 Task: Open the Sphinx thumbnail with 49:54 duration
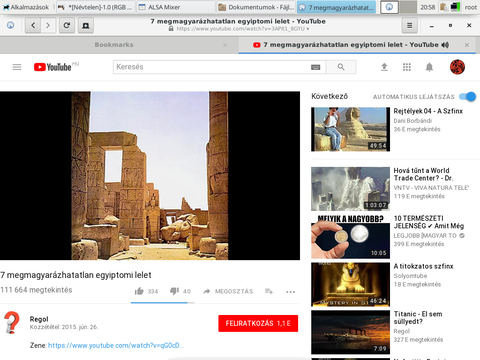point(350,129)
